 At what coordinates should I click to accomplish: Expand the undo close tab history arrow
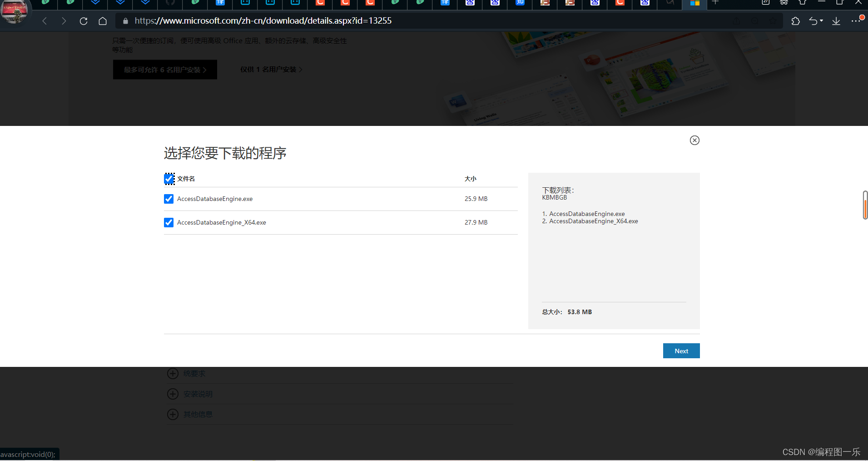click(x=821, y=21)
